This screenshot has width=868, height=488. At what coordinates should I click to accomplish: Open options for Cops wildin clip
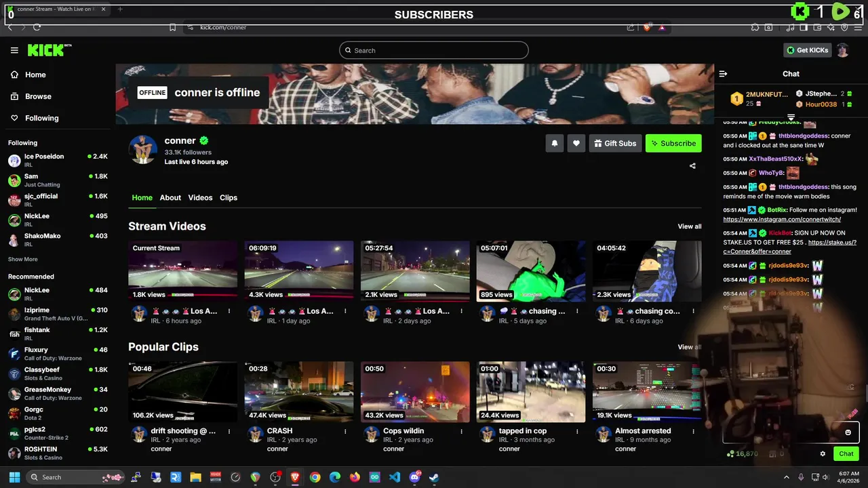461,431
